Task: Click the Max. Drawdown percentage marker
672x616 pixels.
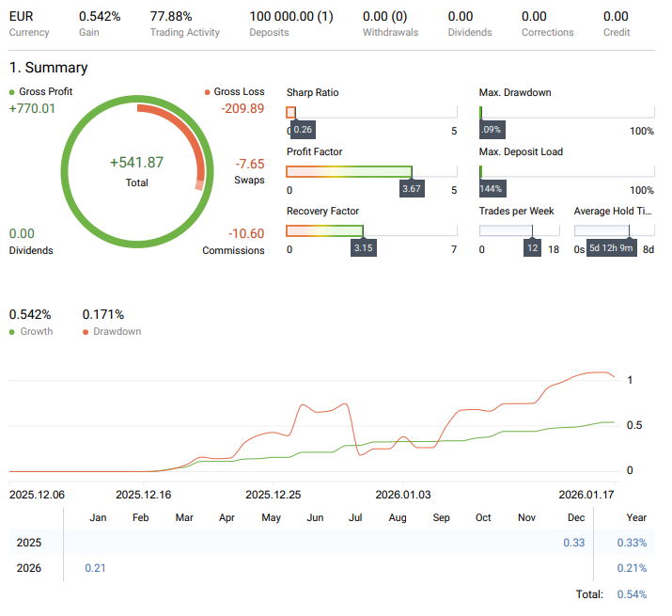Action: point(491,130)
